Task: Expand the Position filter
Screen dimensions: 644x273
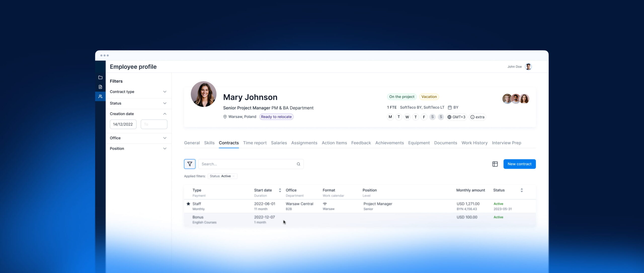Action: click(138, 148)
